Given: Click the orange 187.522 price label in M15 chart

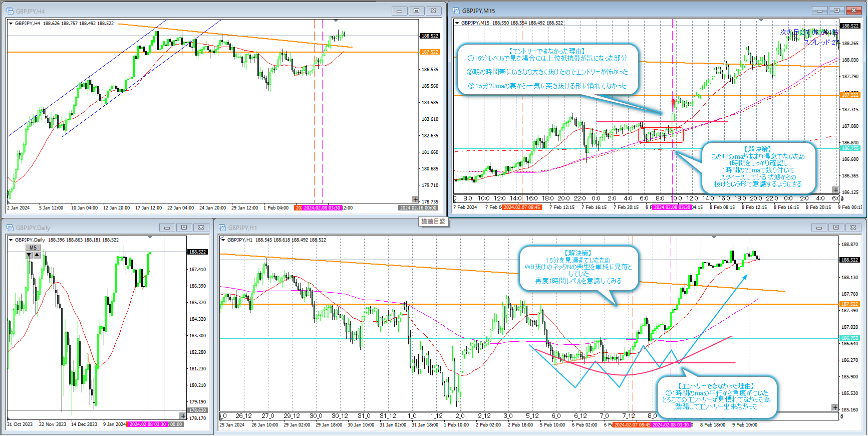Looking at the screenshot, I should [850, 95].
